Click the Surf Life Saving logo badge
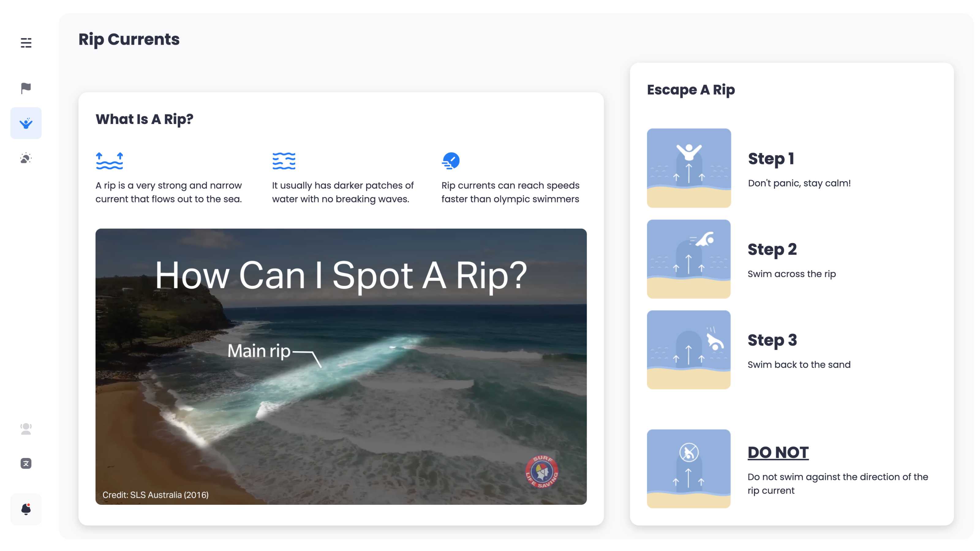This screenshot has height=551, width=980. point(541,471)
